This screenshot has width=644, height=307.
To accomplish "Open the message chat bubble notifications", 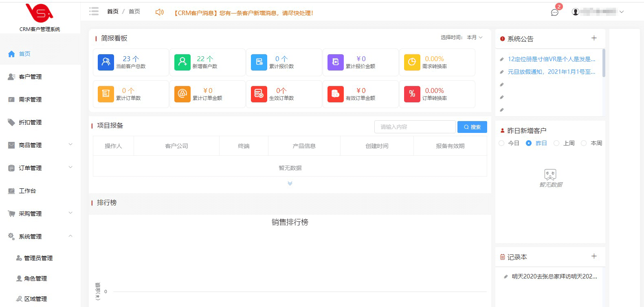I will (554, 12).
